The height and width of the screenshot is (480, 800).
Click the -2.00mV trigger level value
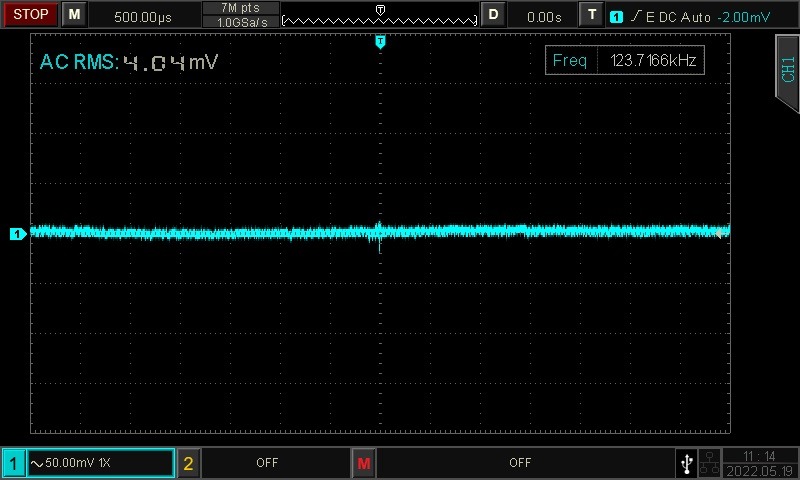pos(743,17)
